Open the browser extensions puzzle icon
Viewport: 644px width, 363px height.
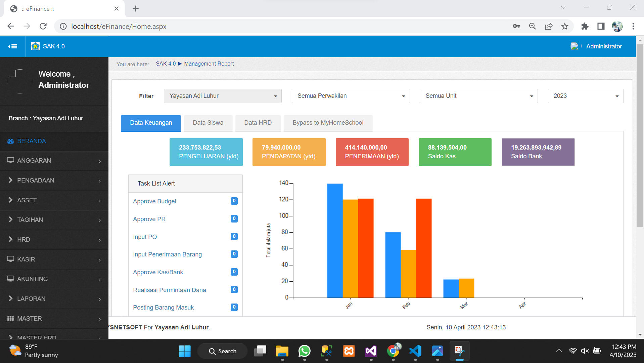pyautogui.click(x=585, y=26)
